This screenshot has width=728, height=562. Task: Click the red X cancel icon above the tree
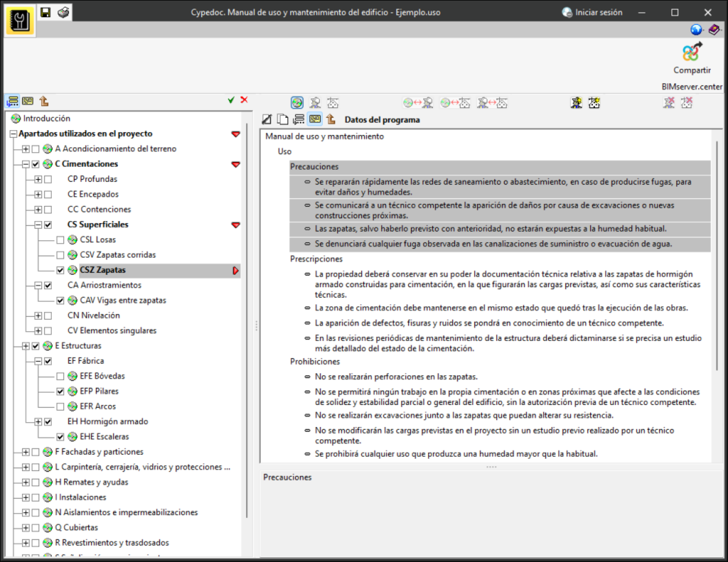coord(243,100)
